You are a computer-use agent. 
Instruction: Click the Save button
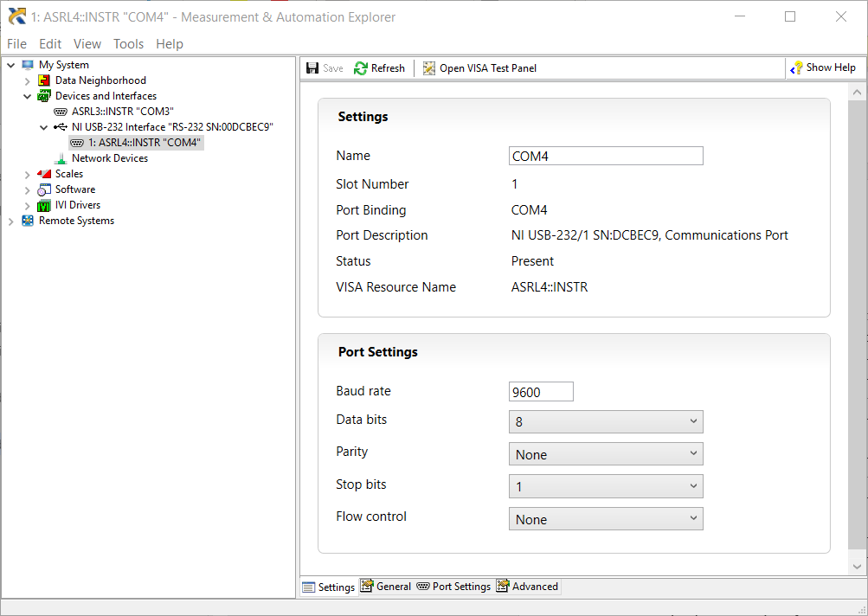(x=324, y=67)
